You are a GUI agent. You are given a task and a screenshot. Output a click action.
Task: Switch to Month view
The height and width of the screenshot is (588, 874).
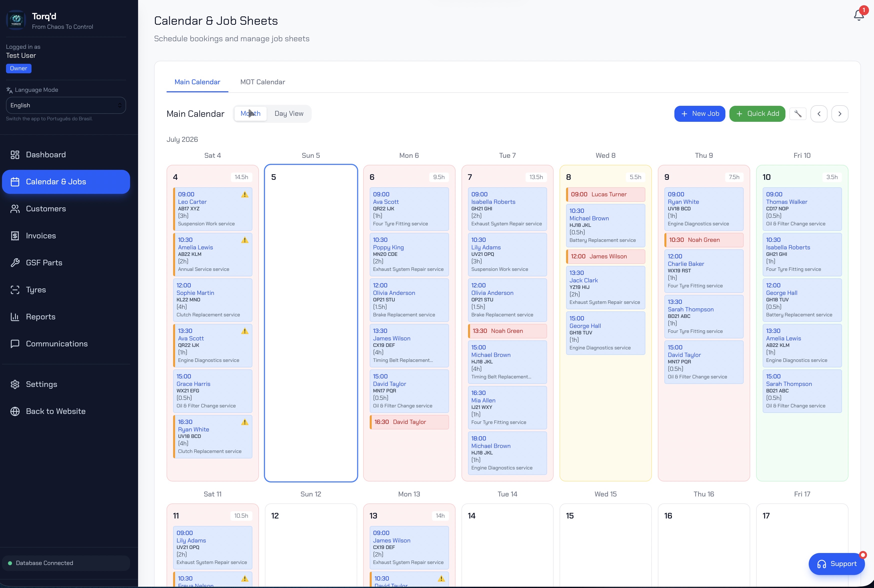click(250, 114)
